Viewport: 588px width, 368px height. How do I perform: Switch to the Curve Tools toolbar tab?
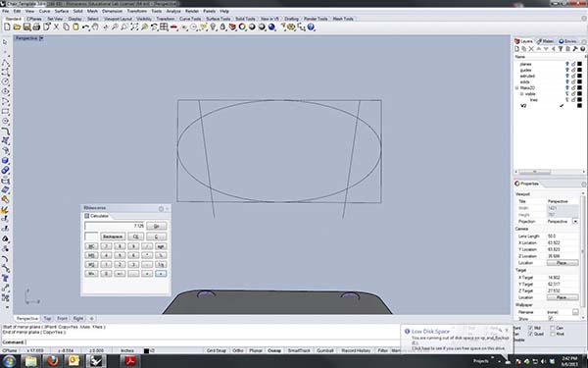pyautogui.click(x=190, y=19)
